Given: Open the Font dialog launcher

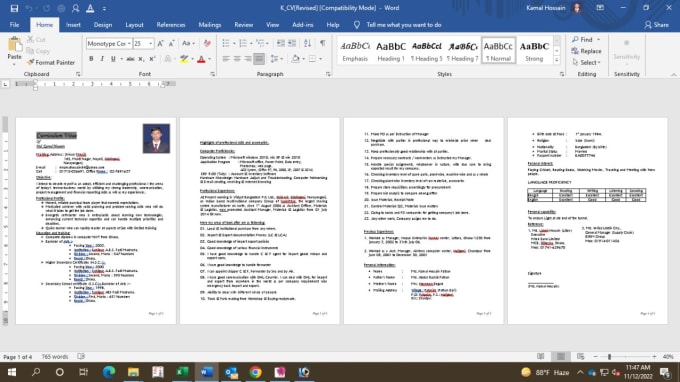Looking at the screenshot, I should [x=212, y=74].
